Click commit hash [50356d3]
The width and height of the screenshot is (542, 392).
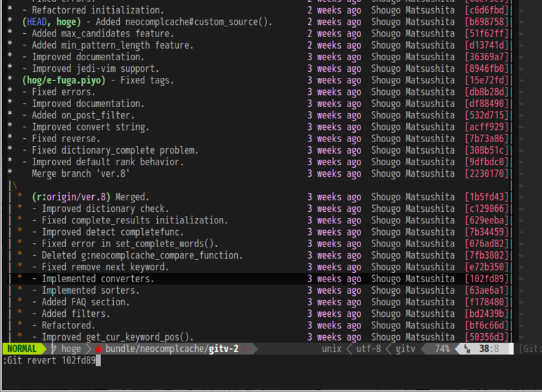point(486,337)
